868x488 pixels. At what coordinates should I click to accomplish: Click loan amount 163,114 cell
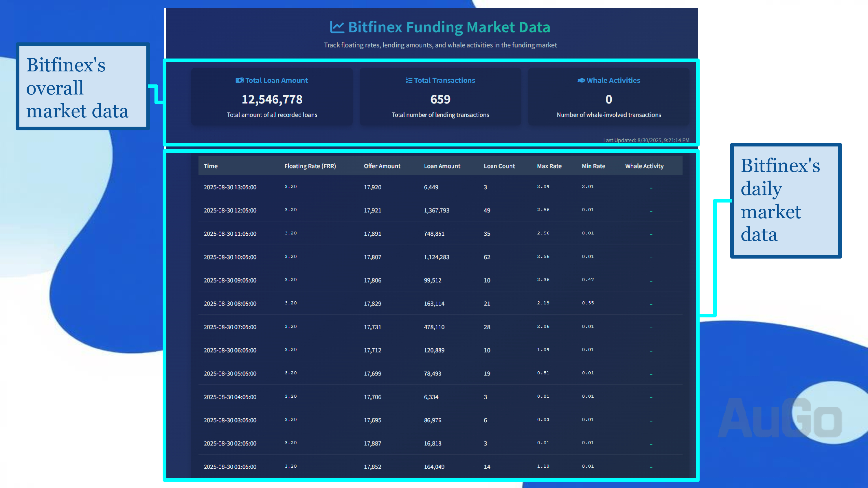coord(434,304)
